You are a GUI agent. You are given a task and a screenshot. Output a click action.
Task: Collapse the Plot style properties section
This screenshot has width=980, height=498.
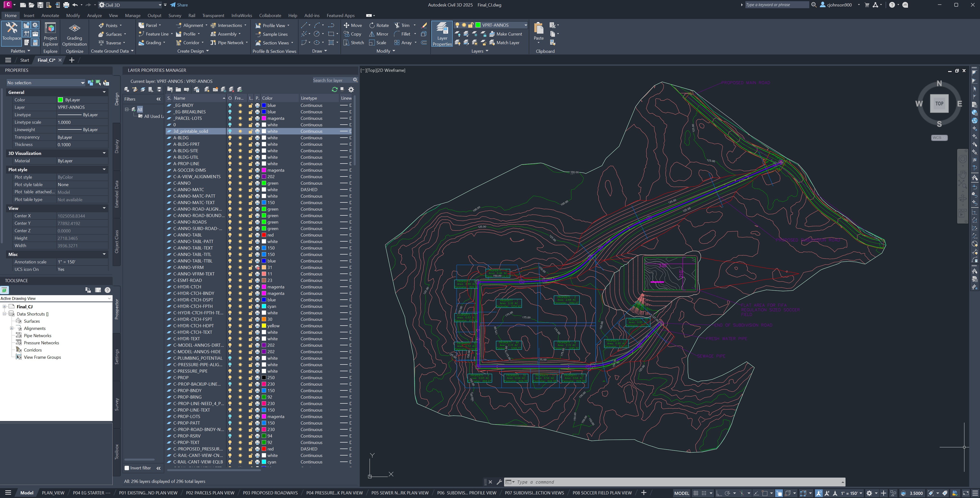pyautogui.click(x=104, y=170)
